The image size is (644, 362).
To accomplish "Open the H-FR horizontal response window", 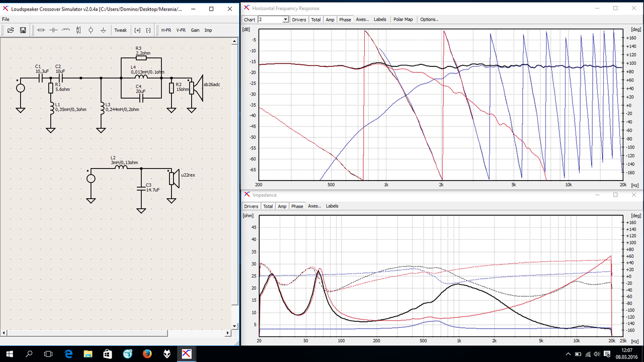I will [x=166, y=30].
